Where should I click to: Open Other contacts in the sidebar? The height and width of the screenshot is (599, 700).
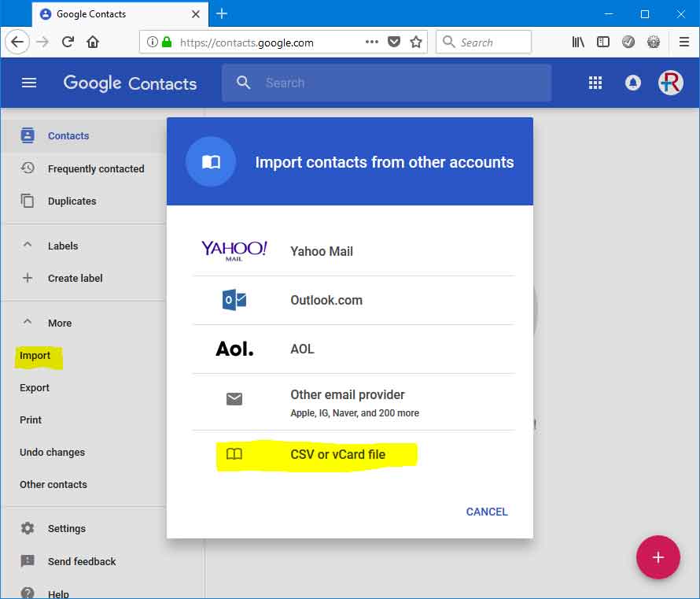[x=53, y=484]
